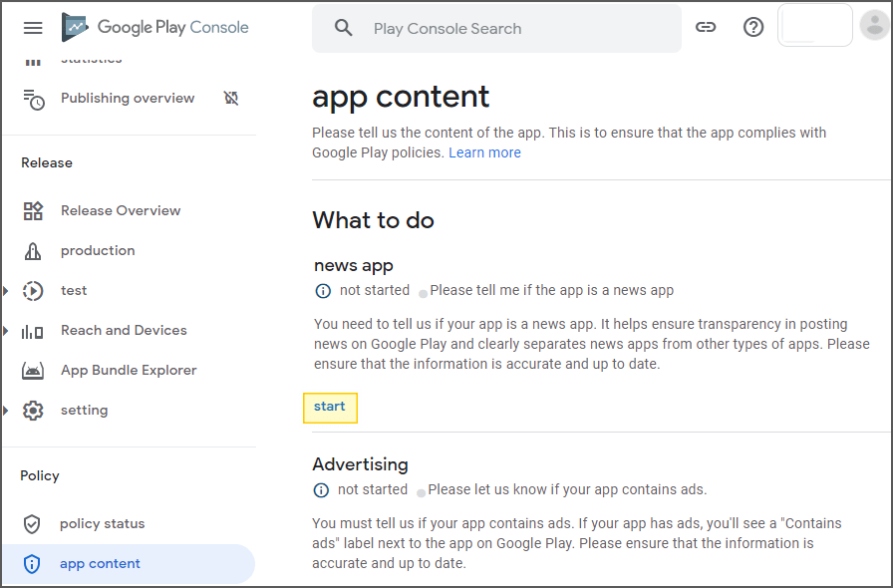Screen dimensions: 893x588
Task: Select production in the sidebar
Action: pos(98,251)
